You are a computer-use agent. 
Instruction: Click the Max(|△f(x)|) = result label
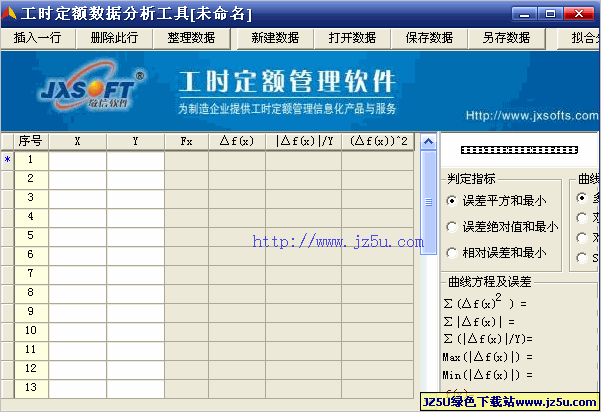[488, 357]
